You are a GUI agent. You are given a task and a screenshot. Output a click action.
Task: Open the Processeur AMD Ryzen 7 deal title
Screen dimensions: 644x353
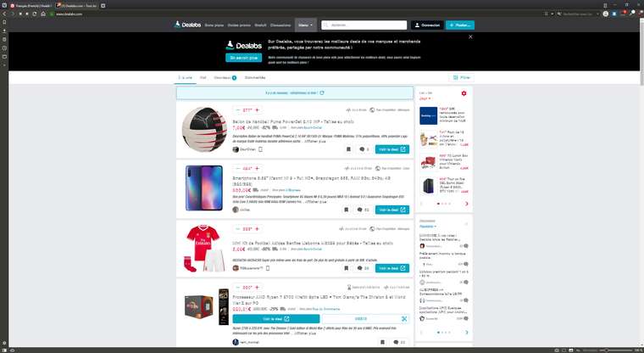(319, 300)
